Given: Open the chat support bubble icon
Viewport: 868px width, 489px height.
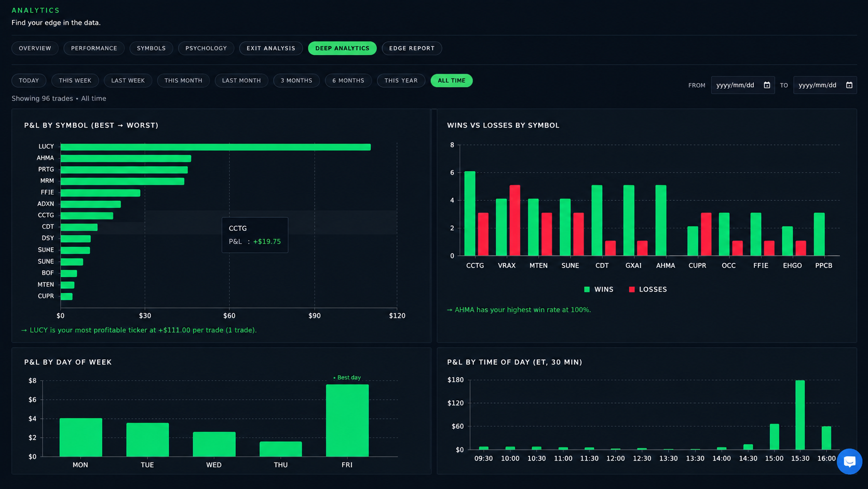Looking at the screenshot, I should pos(849,461).
